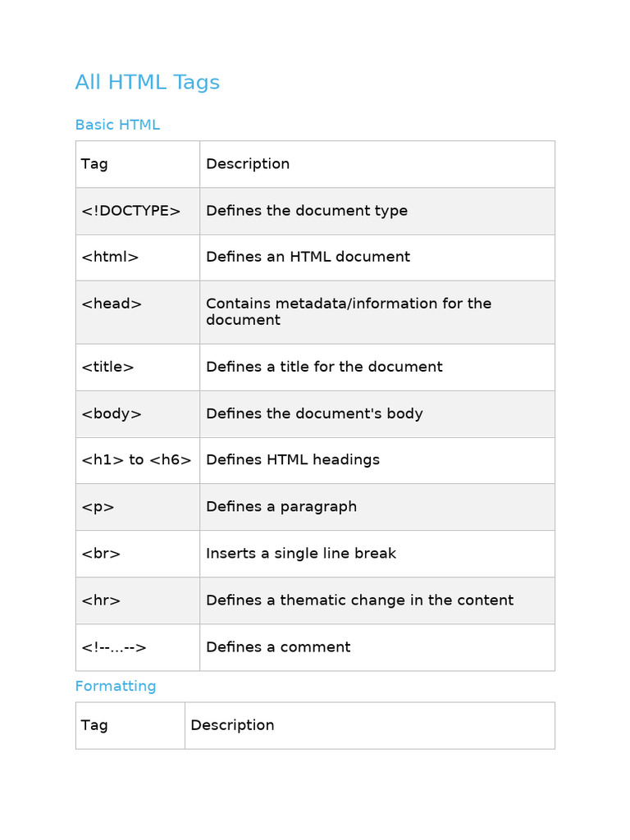Select "Contains metadata/information for the document" text
Image resolution: width=630 pixels, height=840 pixels.
(349, 312)
